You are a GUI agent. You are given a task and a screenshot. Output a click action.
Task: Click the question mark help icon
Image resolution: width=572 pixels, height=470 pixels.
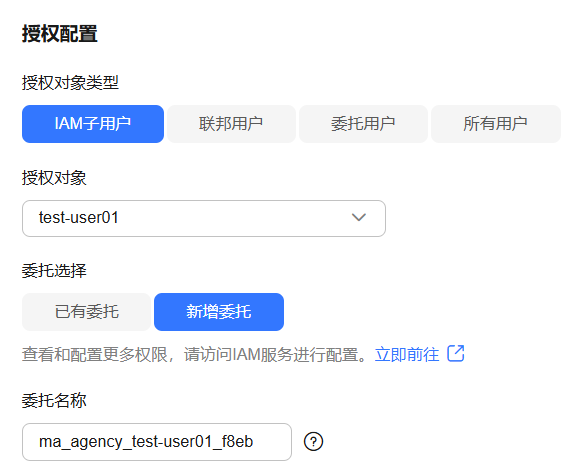[313, 442]
